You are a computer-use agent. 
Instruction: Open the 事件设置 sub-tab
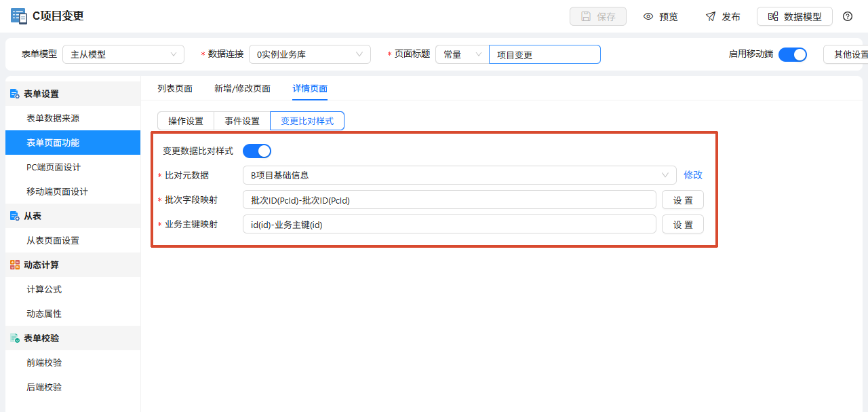(242, 121)
